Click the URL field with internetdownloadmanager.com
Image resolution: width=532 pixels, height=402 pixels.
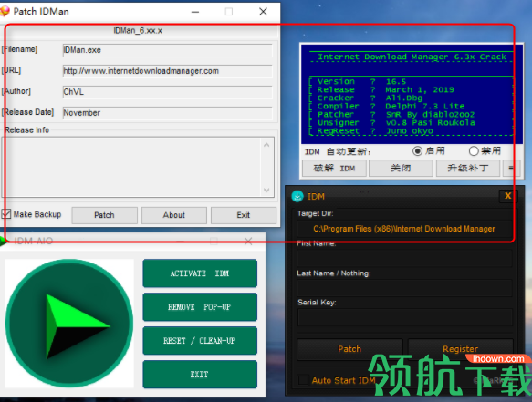pyautogui.click(x=168, y=71)
